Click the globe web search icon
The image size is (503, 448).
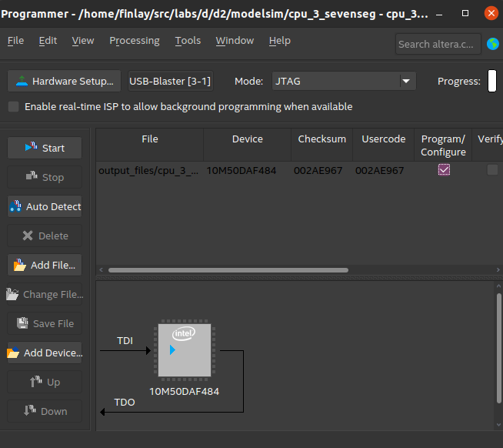click(493, 44)
